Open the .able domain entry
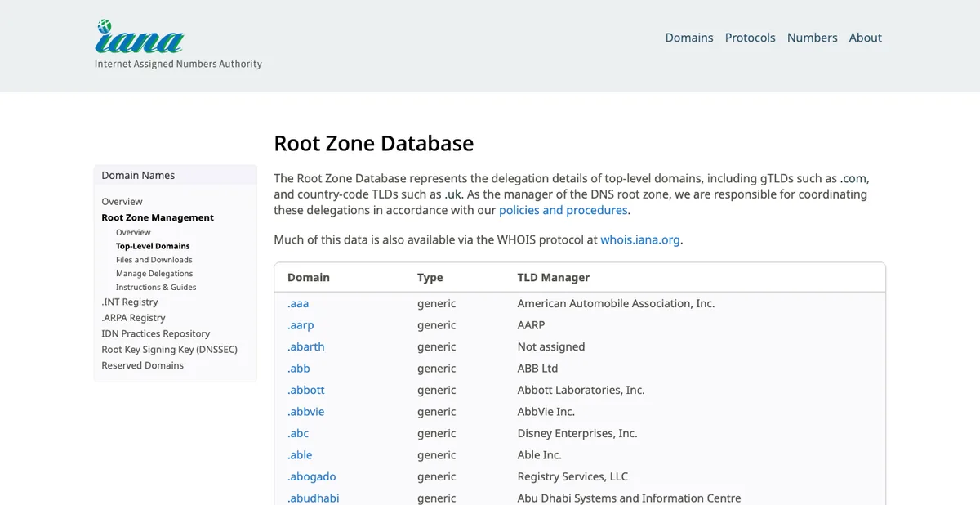 point(300,455)
